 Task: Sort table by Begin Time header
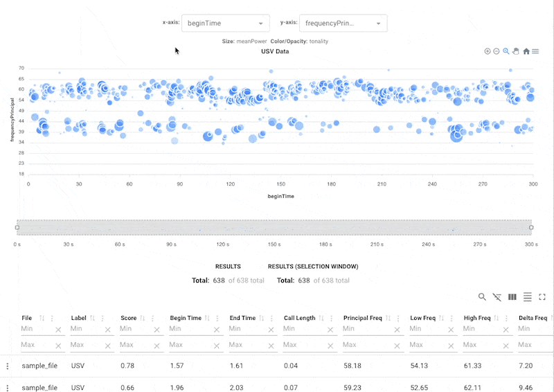[x=186, y=318]
